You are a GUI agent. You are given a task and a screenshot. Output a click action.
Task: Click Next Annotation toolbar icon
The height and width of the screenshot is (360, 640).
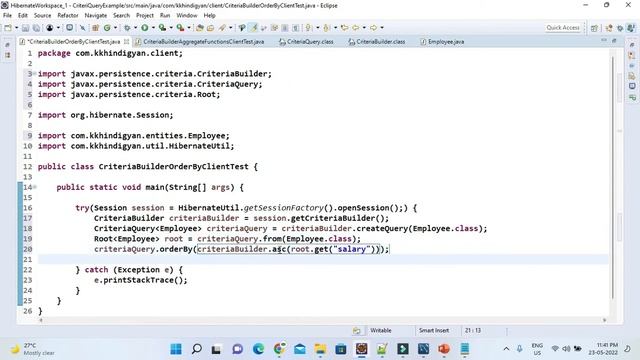coord(309,28)
